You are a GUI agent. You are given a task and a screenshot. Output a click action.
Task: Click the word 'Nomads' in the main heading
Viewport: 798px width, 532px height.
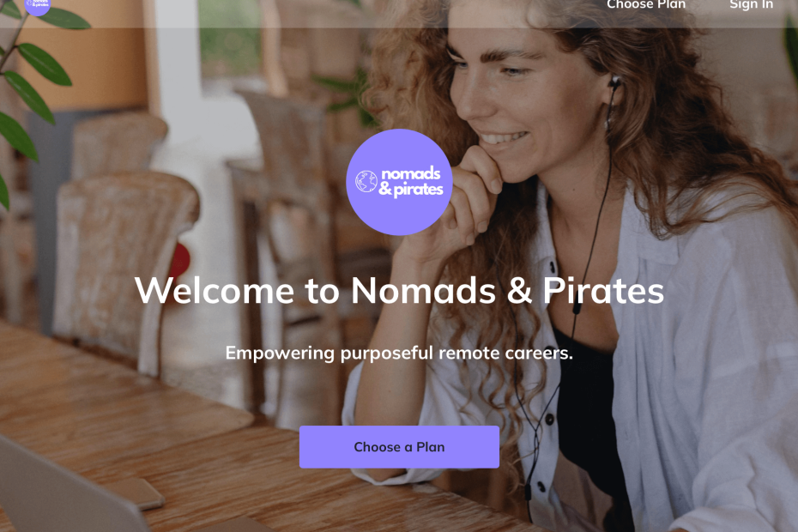[423, 291]
